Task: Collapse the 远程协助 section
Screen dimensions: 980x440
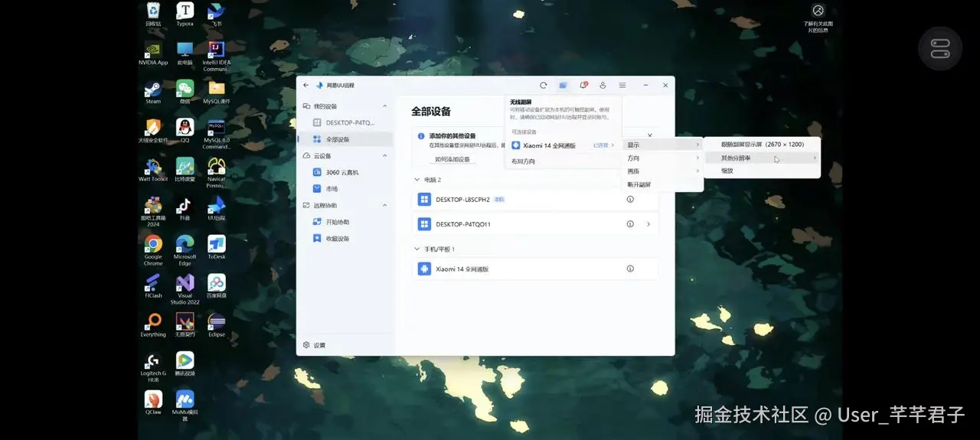Action: pos(384,206)
